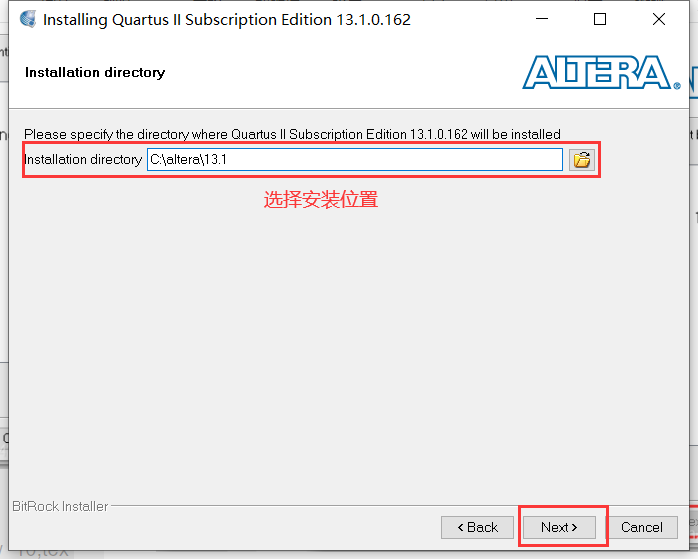Continue the installation with Next

pos(559,527)
